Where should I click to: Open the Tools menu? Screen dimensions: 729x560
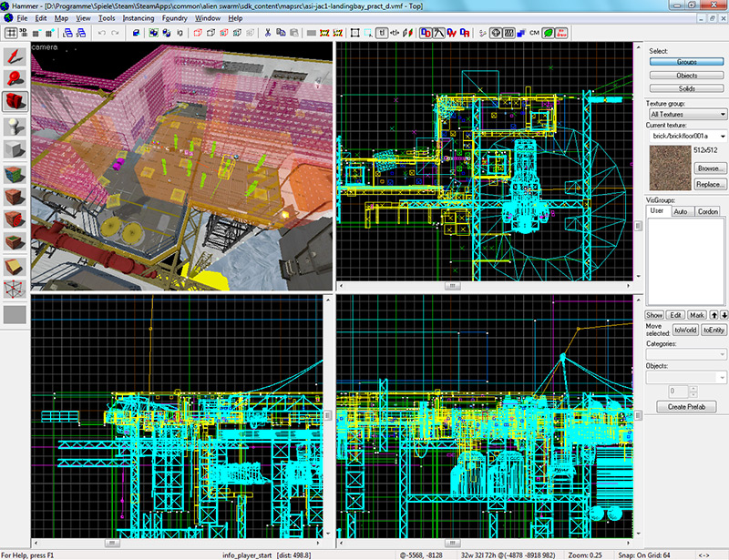tap(107, 18)
